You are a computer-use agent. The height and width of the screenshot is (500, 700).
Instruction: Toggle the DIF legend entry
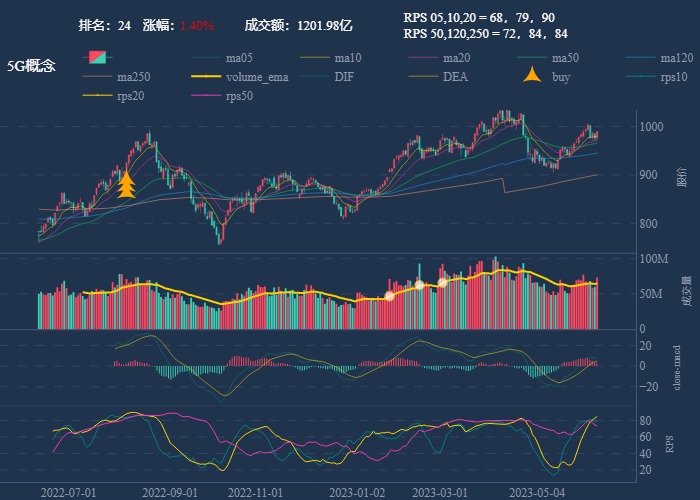click(x=343, y=77)
